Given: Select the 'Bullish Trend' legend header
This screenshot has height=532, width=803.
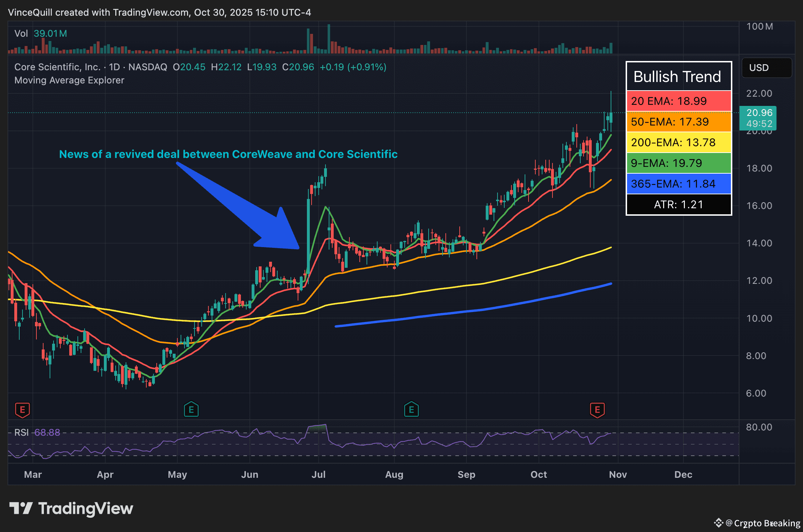Looking at the screenshot, I should [678, 76].
